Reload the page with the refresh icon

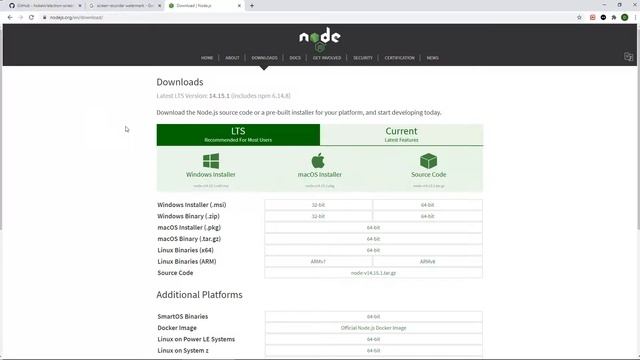[31, 18]
